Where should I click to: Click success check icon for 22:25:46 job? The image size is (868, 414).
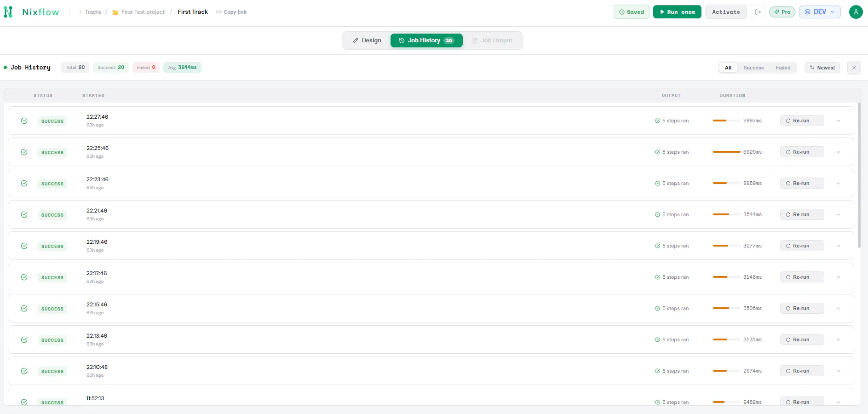(x=24, y=152)
